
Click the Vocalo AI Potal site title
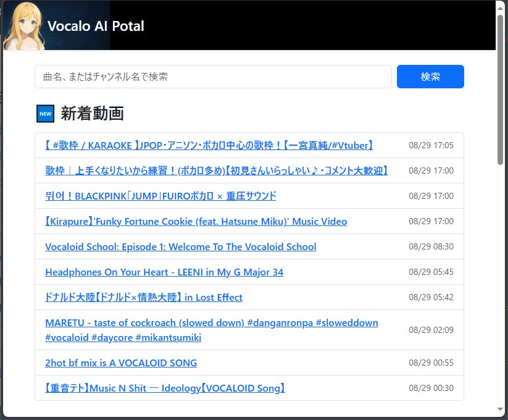[x=96, y=26]
